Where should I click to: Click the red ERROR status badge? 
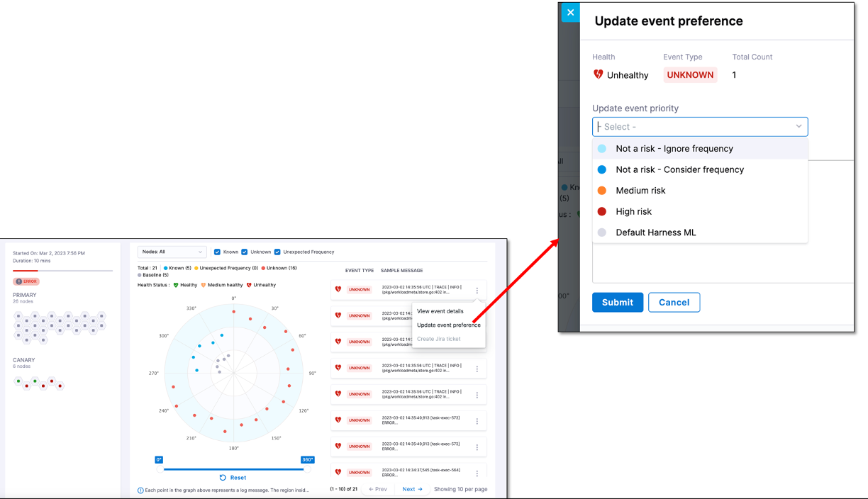click(x=27, y=281)
